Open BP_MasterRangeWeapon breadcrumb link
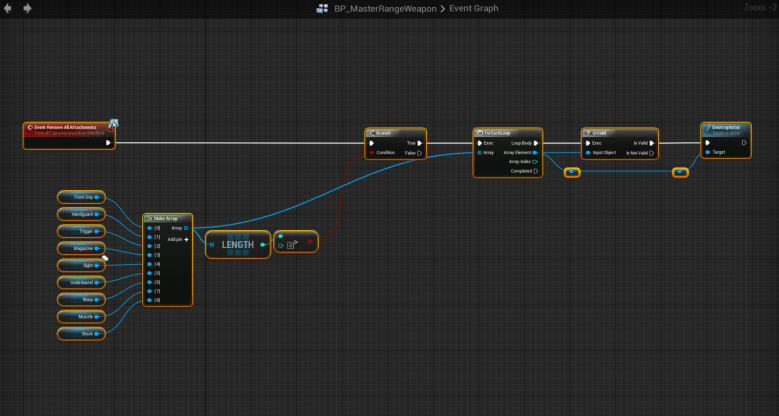This screenshot has width=779, height=416. click(x=384, y=9)
